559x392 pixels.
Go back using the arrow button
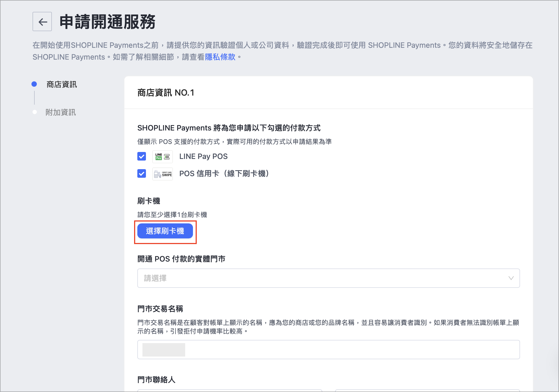[42, 21]
